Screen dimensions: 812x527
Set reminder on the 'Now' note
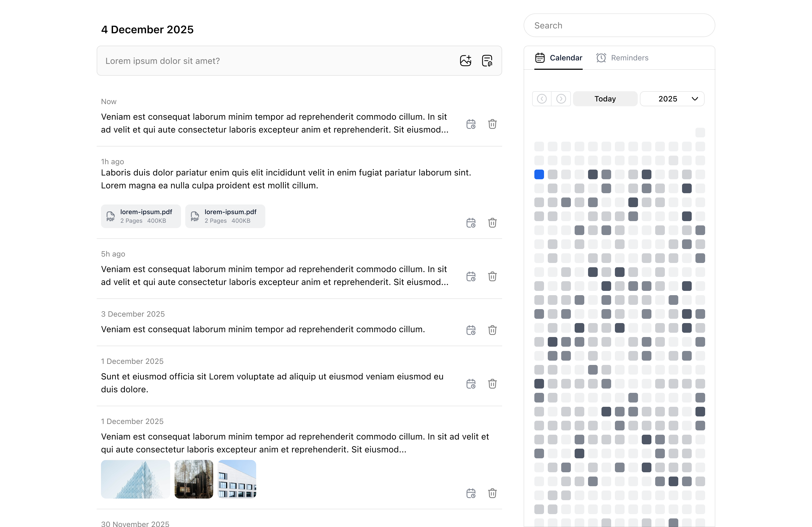click(471, 124)
